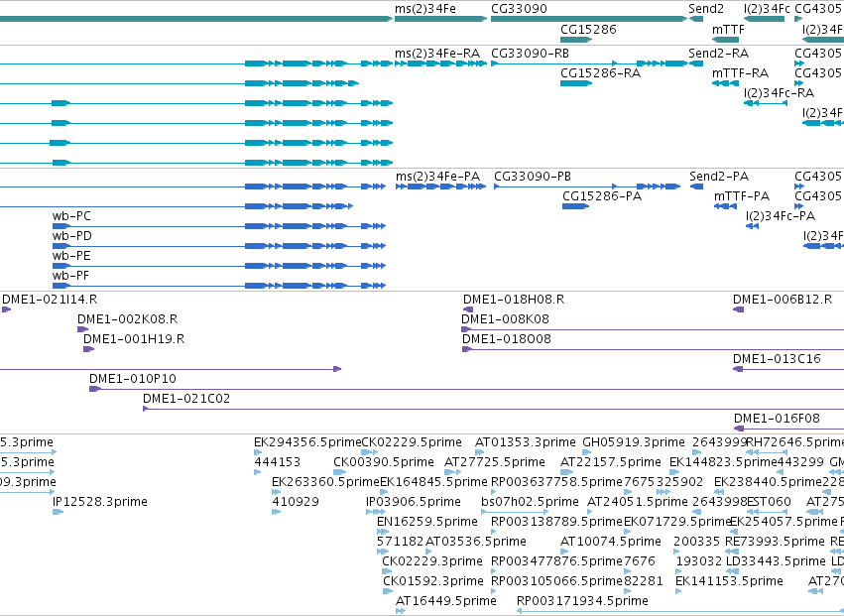The width and height of the screenshot is (844, 616).
Task: Click the EK294356.5prime EST label
Action: click(x=307, y=442)
